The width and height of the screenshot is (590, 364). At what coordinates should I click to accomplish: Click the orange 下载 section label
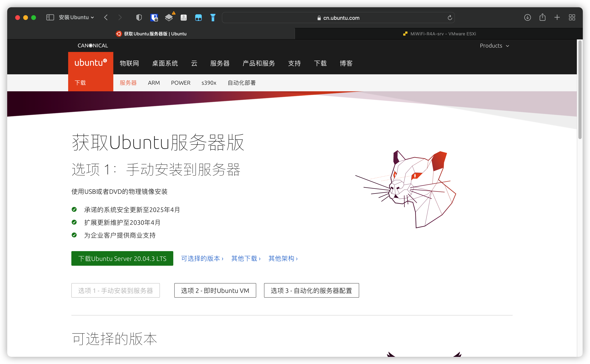point(80,83)
